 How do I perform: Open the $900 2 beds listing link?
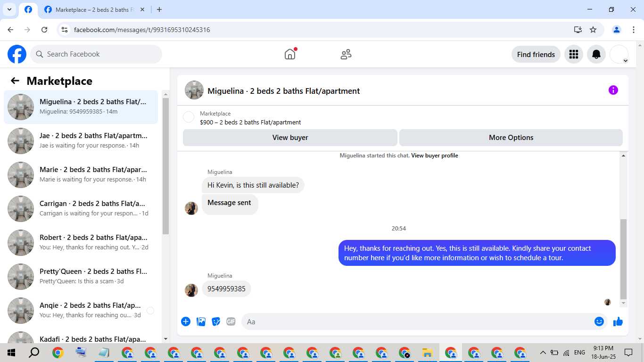click(250, 122)
